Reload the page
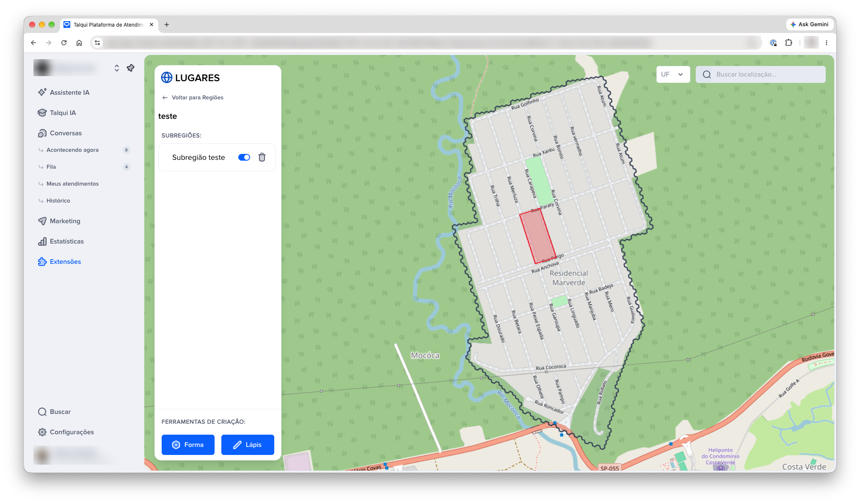 pos(64,43)
